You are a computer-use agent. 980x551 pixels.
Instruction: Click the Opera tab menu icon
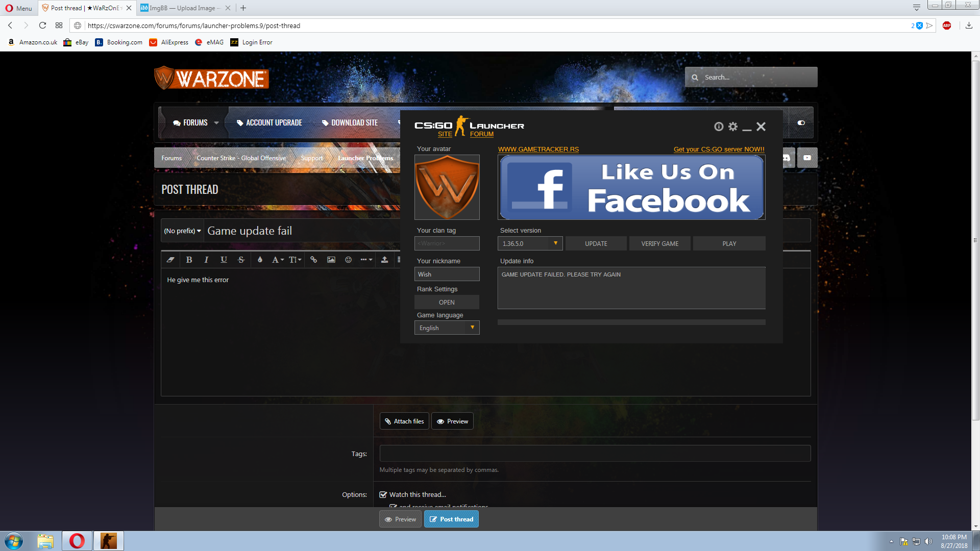(x=917, y=8)
